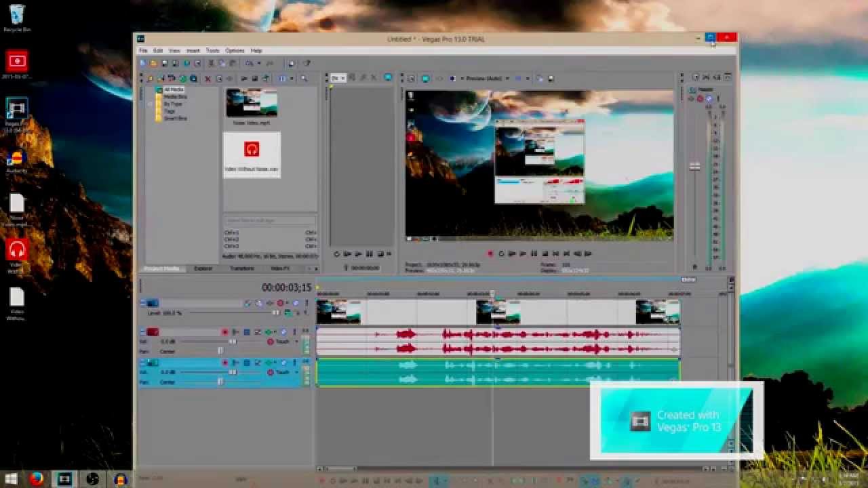Open the Tools menu
868x488 pixels.
(212, 51)
